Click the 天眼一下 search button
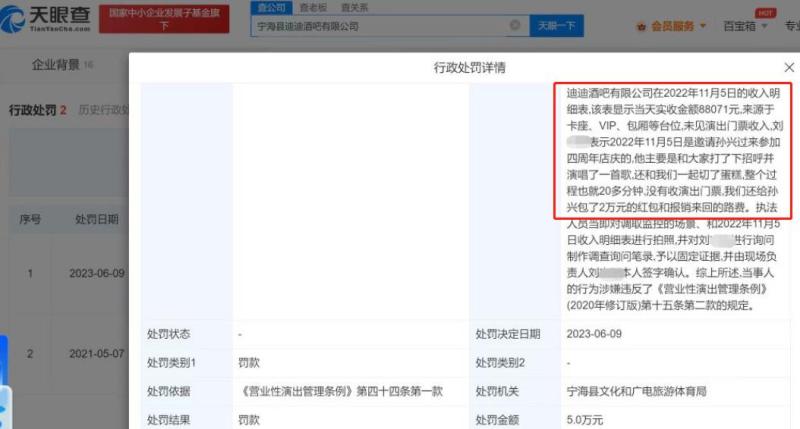The image size is (800, 429). pos(557,26)
